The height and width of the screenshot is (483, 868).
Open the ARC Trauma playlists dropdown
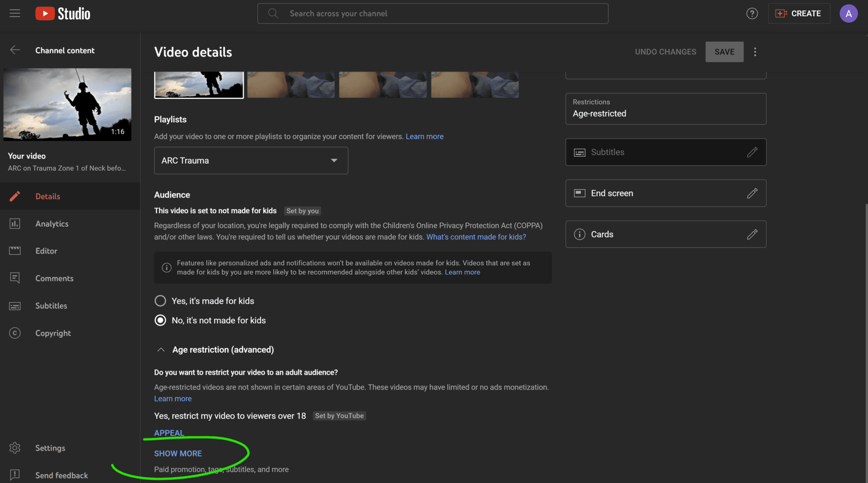pyautogui.click(x=251, y=160)
